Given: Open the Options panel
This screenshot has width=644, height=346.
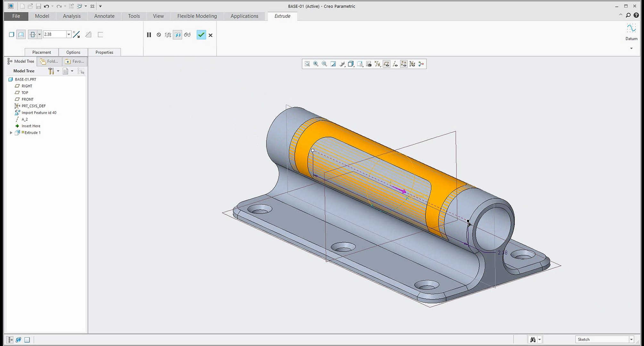Looking at the screenshot, I should [x=73, y=52].
